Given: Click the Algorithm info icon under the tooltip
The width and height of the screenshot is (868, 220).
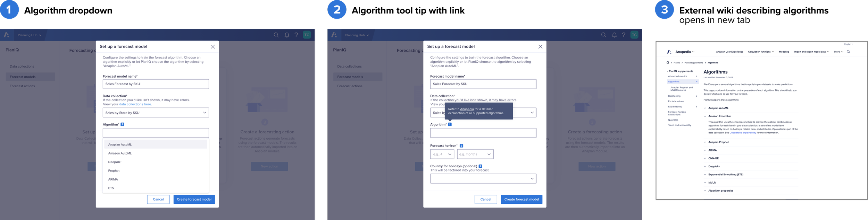Looking at the screenshot, I should [450, 124].
